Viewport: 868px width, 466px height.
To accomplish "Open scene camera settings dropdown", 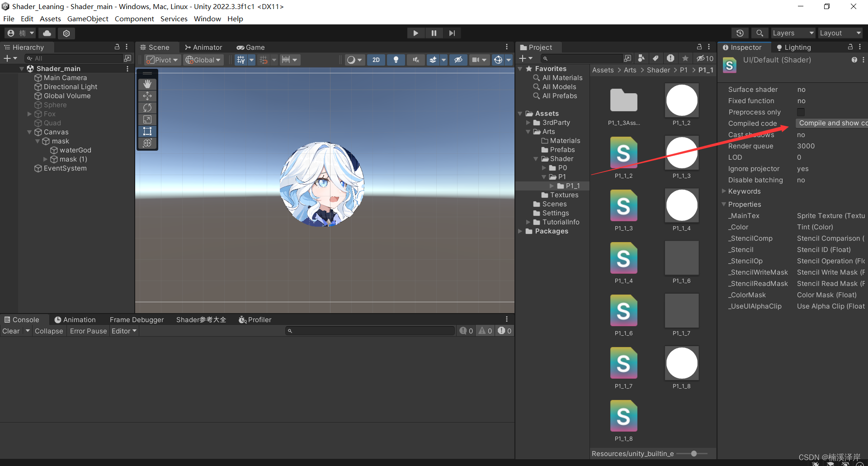I will [x=479, y=60].
